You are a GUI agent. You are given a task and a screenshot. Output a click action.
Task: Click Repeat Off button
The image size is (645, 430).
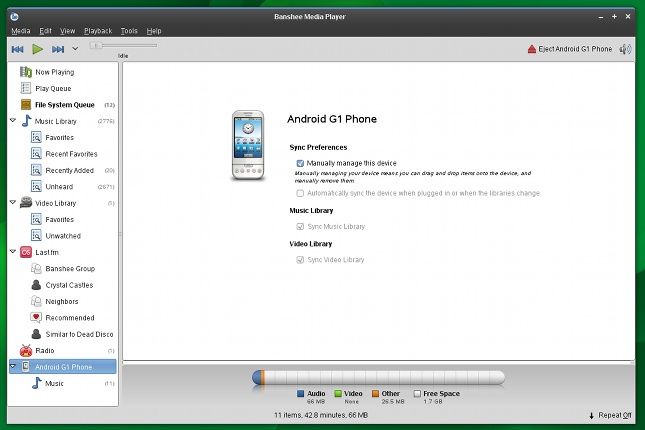click(x=610, y=415)
